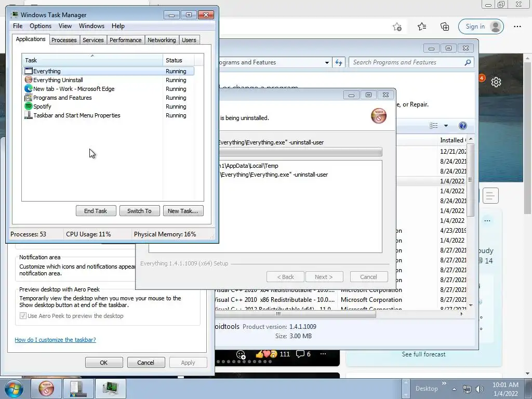Click the Microsoft Edge task icon
Image resolution: width=532 pixels, height=399 pixels.
(x=29, y=88)
